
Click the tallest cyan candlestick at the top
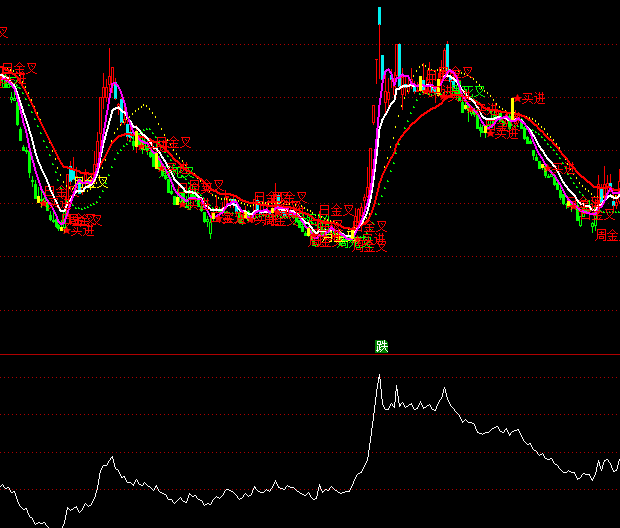point(379,16)
